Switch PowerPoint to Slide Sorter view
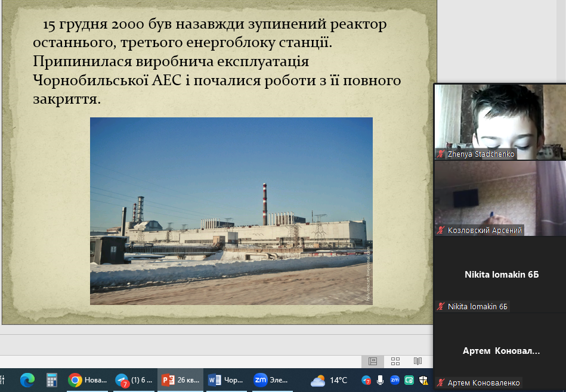566x392 pixels. click(395, 361)
